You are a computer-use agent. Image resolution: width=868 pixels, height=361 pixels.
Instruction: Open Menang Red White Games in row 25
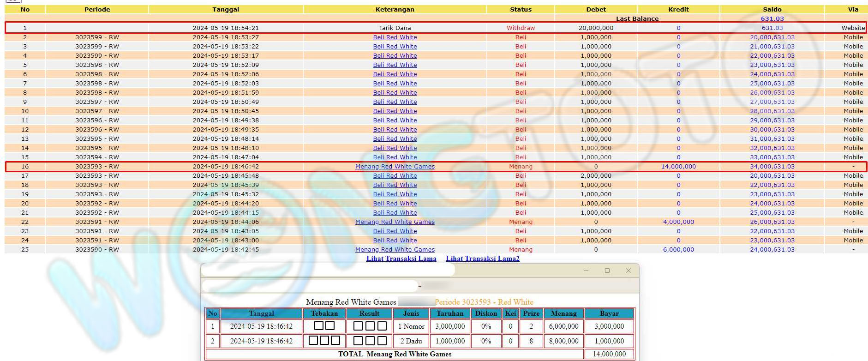point(395,250)
